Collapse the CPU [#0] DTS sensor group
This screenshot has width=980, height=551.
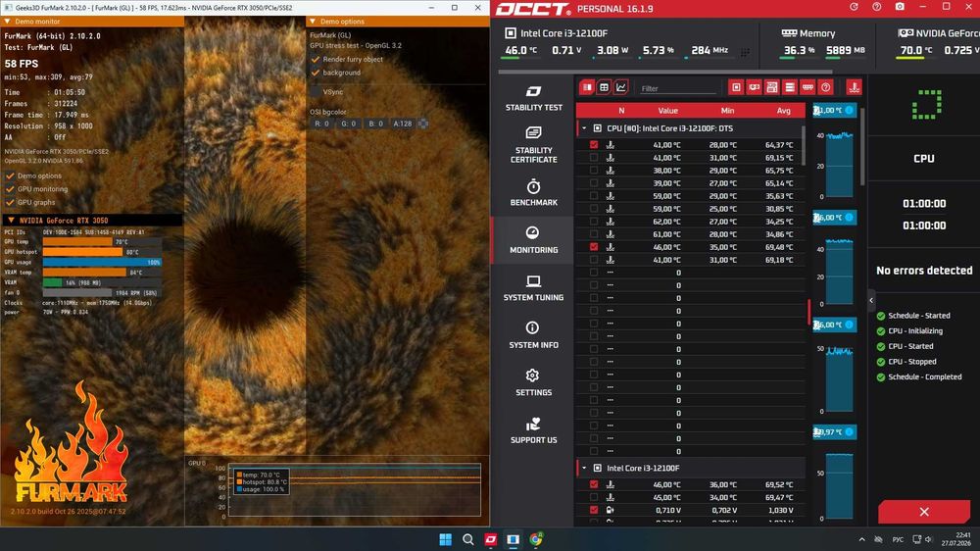[x=584, y=128]
